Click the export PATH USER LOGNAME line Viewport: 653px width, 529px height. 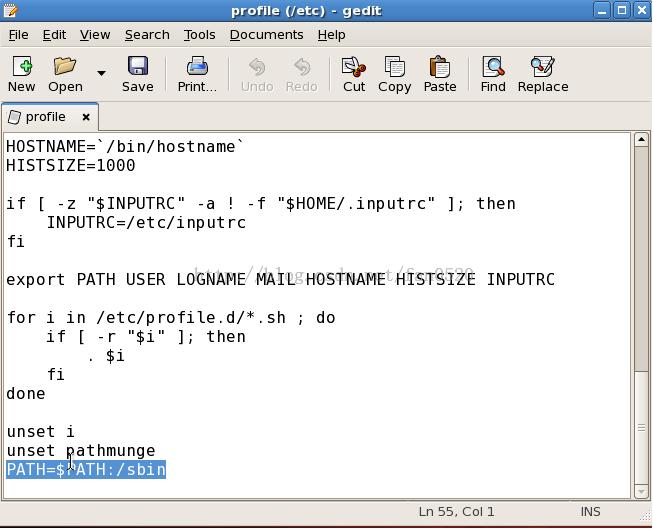[280, 279]
